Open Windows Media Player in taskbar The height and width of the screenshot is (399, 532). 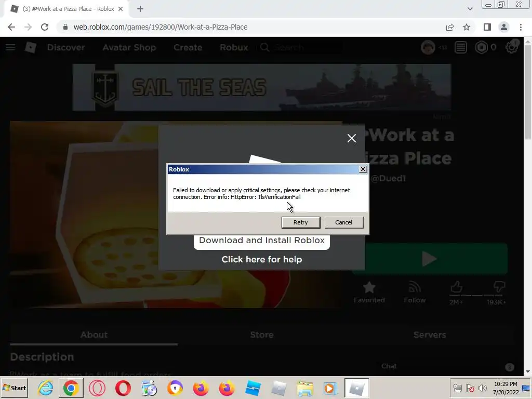pyautogui.click(x=330, y=388)
